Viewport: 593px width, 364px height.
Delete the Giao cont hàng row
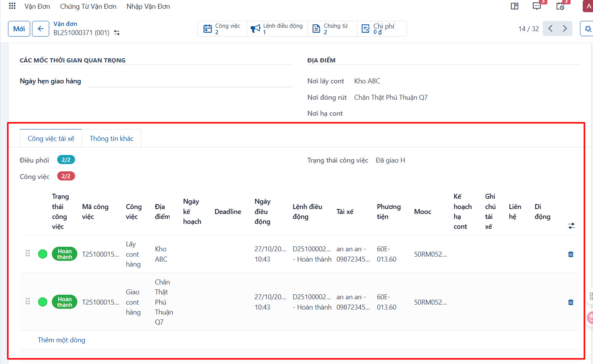[x=571, y=302]
